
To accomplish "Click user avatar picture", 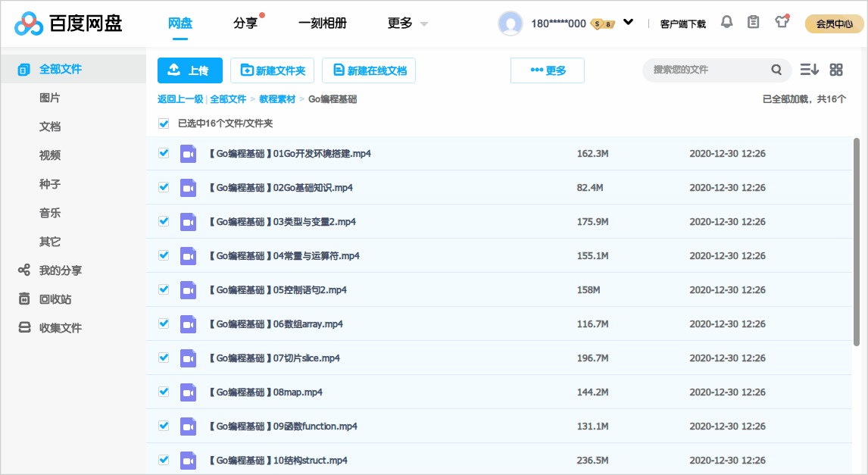I will point(510,23).
